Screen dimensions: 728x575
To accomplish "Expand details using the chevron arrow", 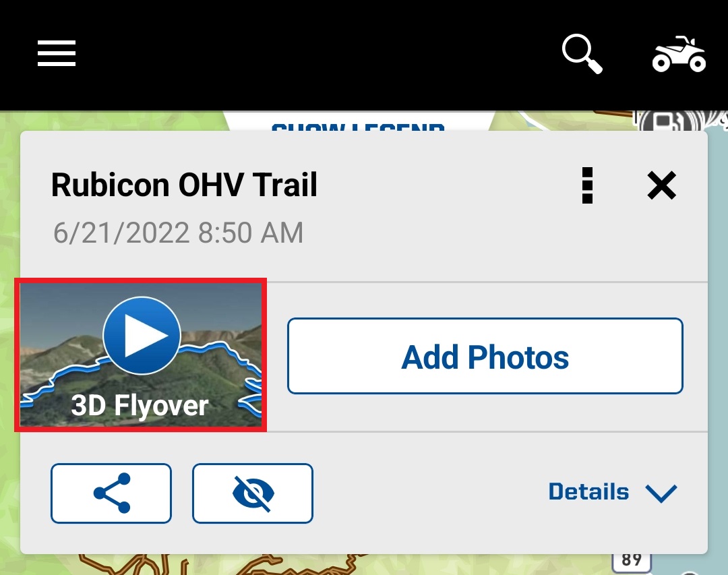I will coord(661,493).
